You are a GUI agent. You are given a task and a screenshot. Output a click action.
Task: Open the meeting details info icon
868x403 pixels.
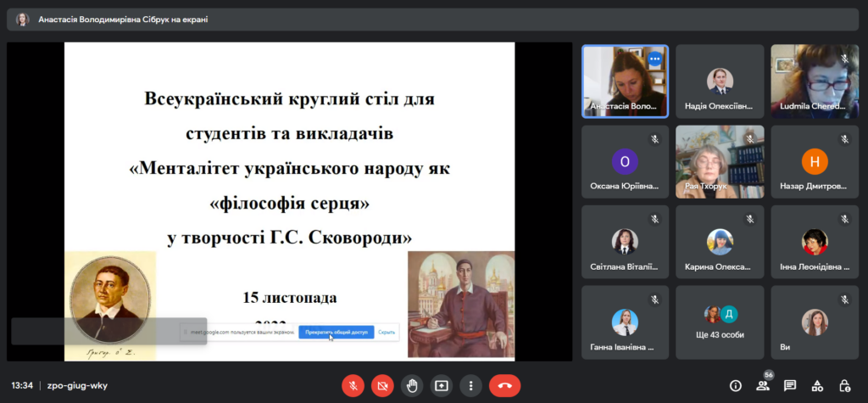coord(735,385)
